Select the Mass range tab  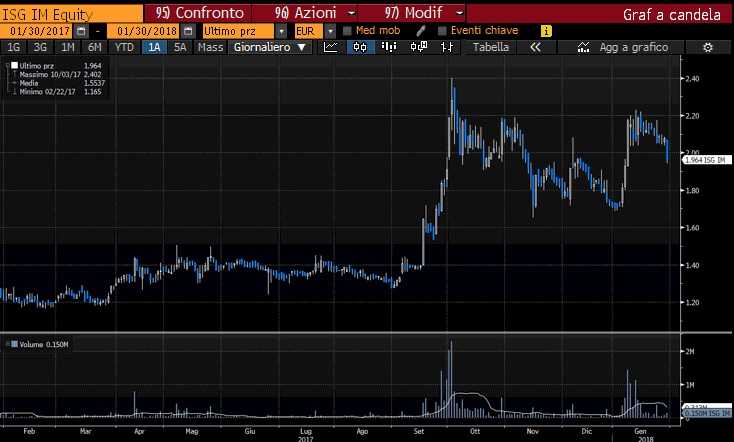[210, 47]
